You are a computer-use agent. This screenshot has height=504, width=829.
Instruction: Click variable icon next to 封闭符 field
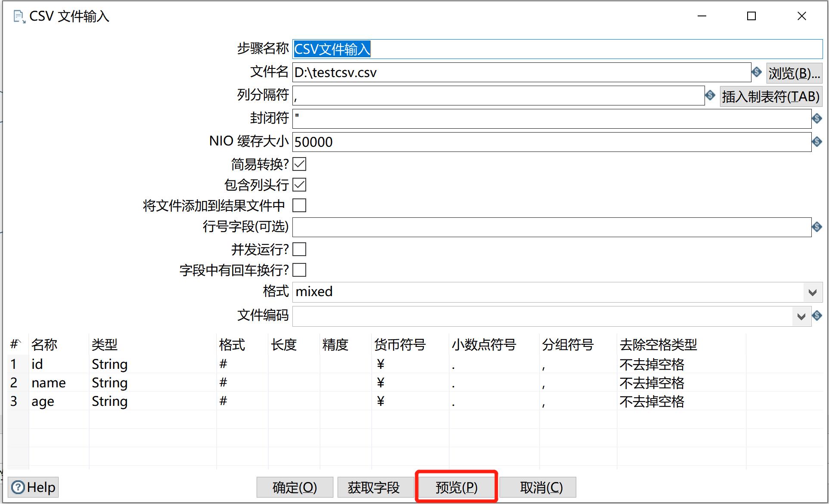pos(817,118)
